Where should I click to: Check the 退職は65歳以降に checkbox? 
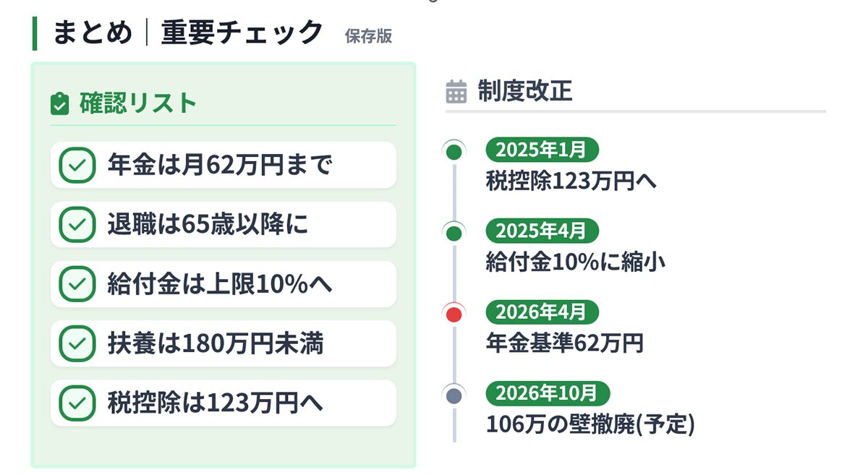tap(77, 225)
